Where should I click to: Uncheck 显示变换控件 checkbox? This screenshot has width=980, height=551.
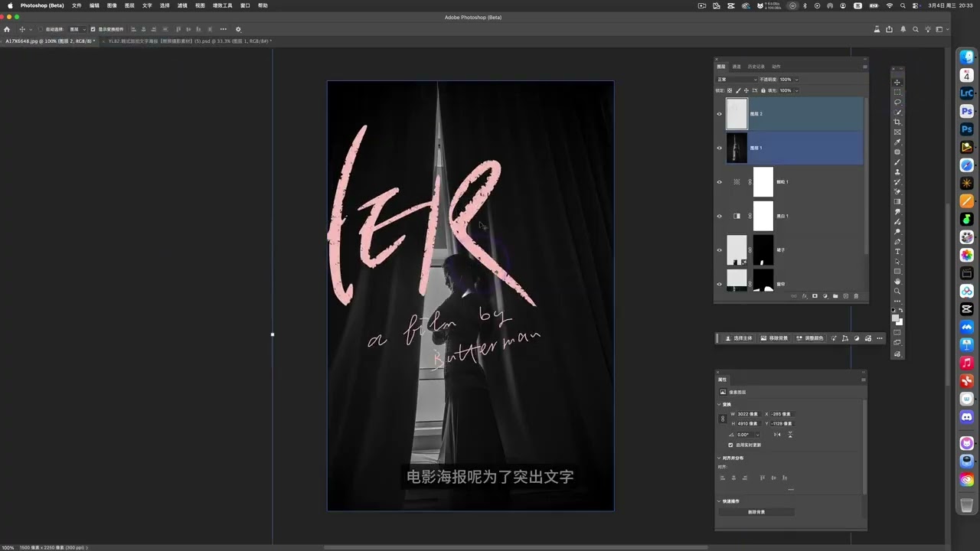(93, 29)
